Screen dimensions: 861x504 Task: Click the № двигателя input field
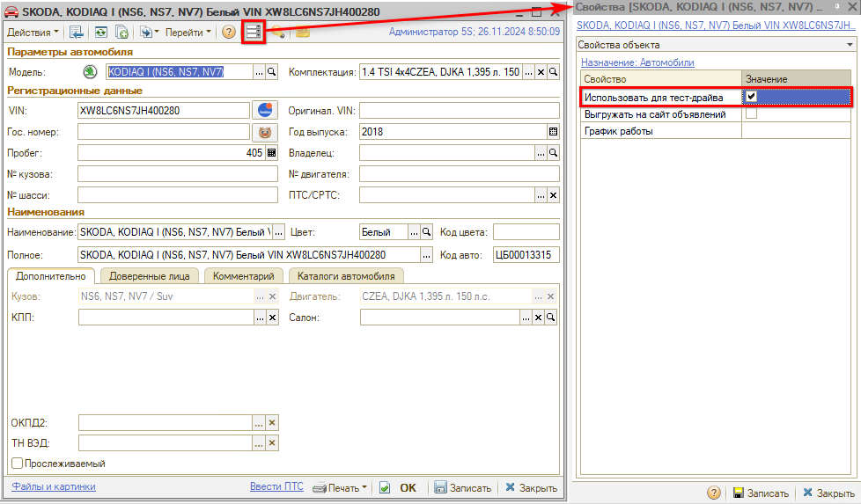[x=459, y=174]
